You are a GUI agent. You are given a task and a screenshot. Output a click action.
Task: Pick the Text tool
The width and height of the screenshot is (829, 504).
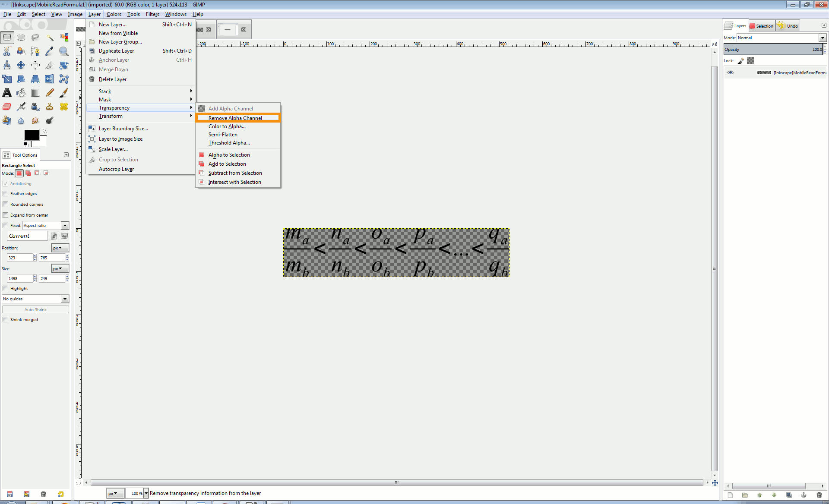7,93
